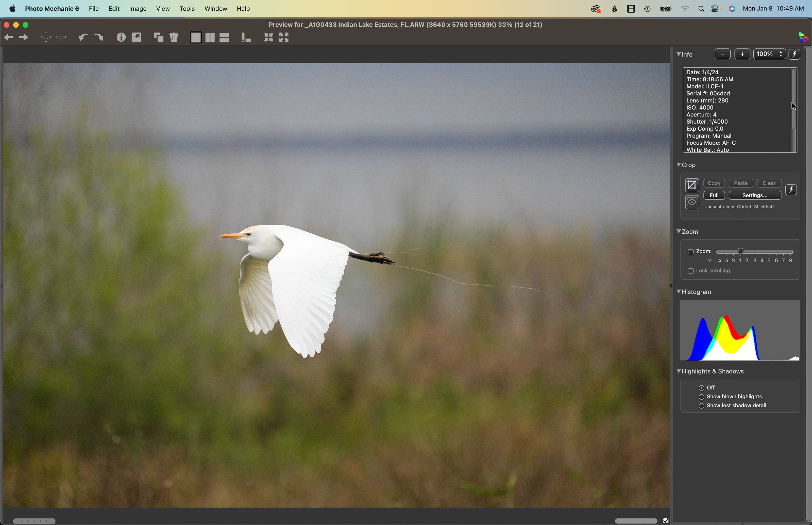Open Siri from menu bar
Screen dimensions: 812x525
coord(732,9)
